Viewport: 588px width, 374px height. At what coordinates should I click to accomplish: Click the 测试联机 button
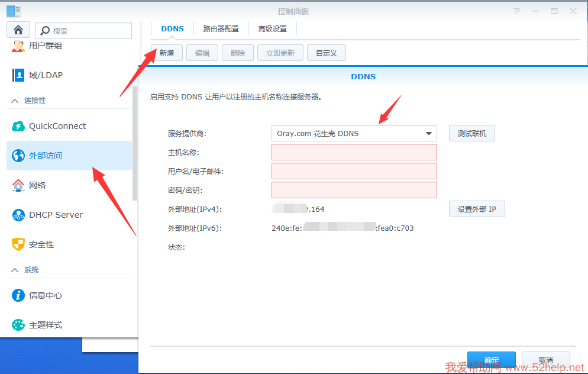(x=471, y=133)
